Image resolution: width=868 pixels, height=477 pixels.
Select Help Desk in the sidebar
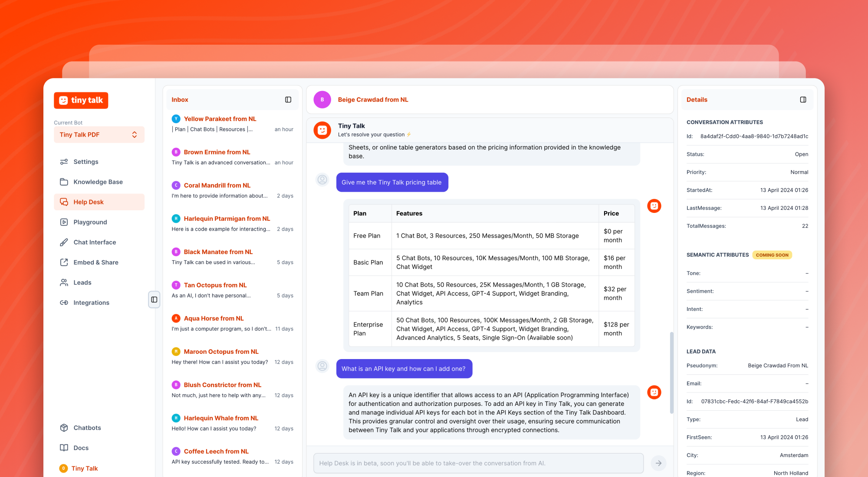99,202
